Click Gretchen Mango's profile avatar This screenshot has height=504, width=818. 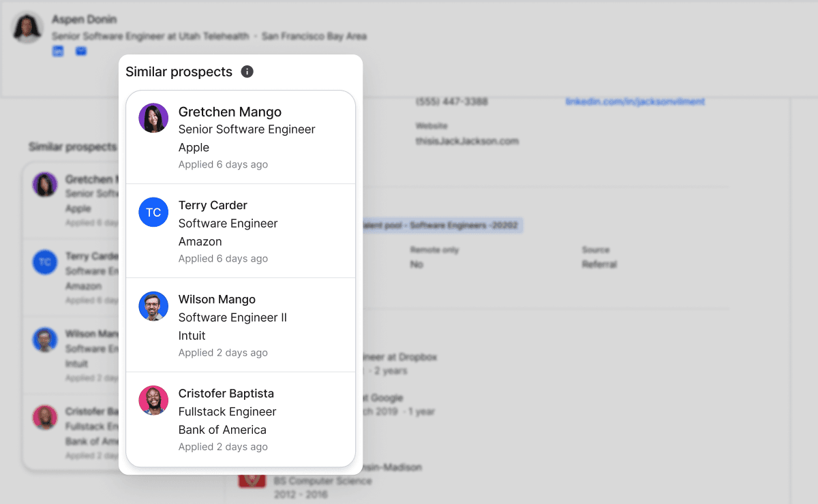[153, 118]
